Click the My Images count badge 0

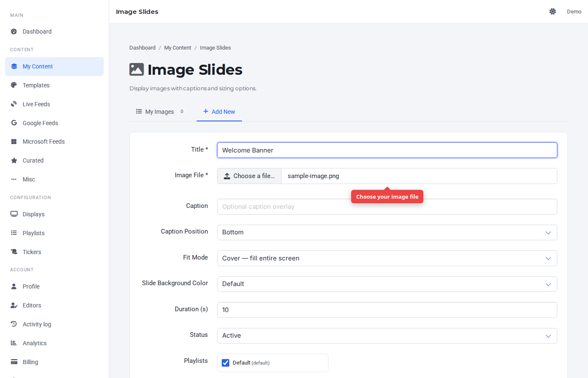point(182,111)
